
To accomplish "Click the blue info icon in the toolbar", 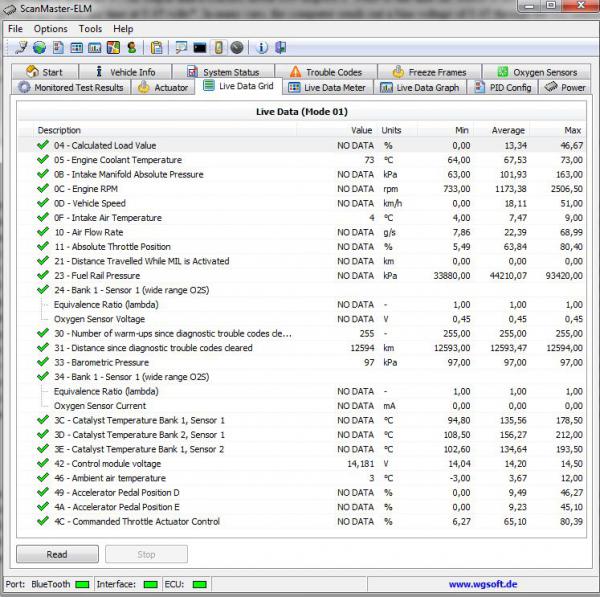I will (262, 47).
